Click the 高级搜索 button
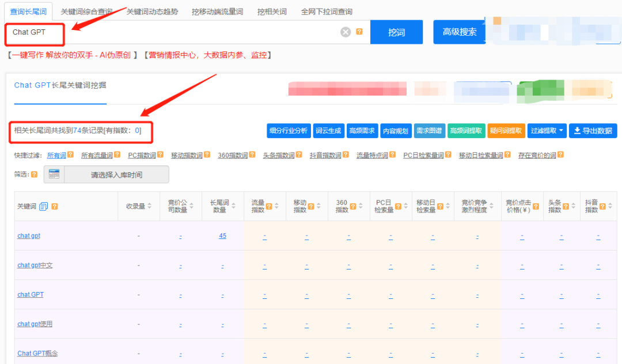The image size is (622, 364). click(x=460, y=32)
